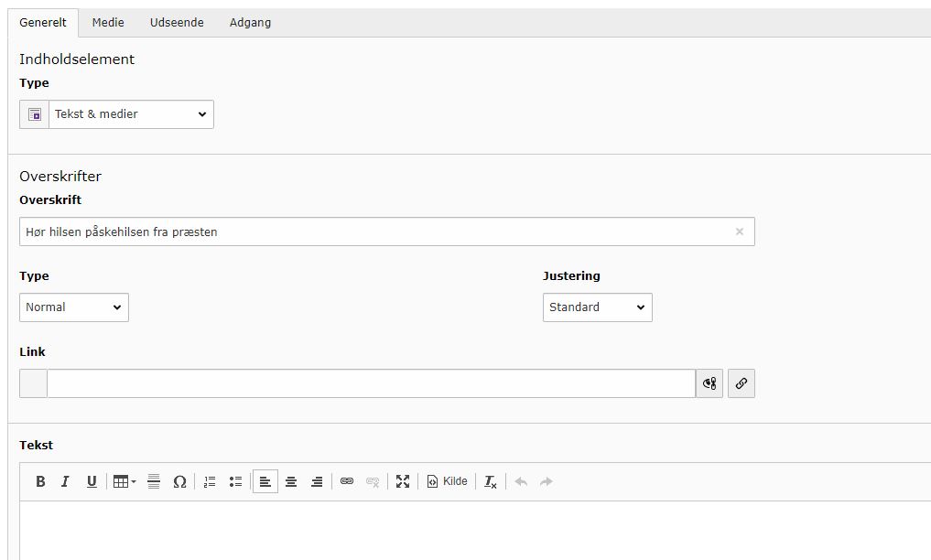Toggle underline formatting
Viewport: 931px width, 560px height.
(92, 481)
